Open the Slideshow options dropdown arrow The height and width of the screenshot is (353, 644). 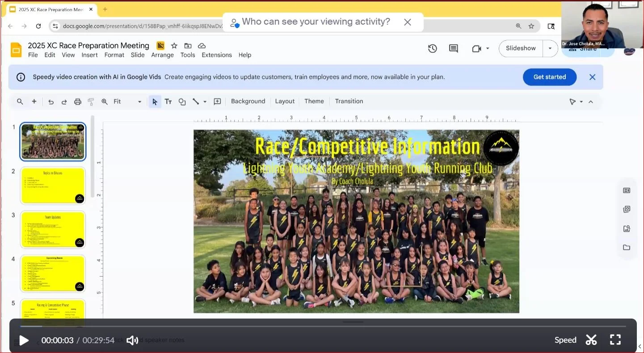(550, 48)
